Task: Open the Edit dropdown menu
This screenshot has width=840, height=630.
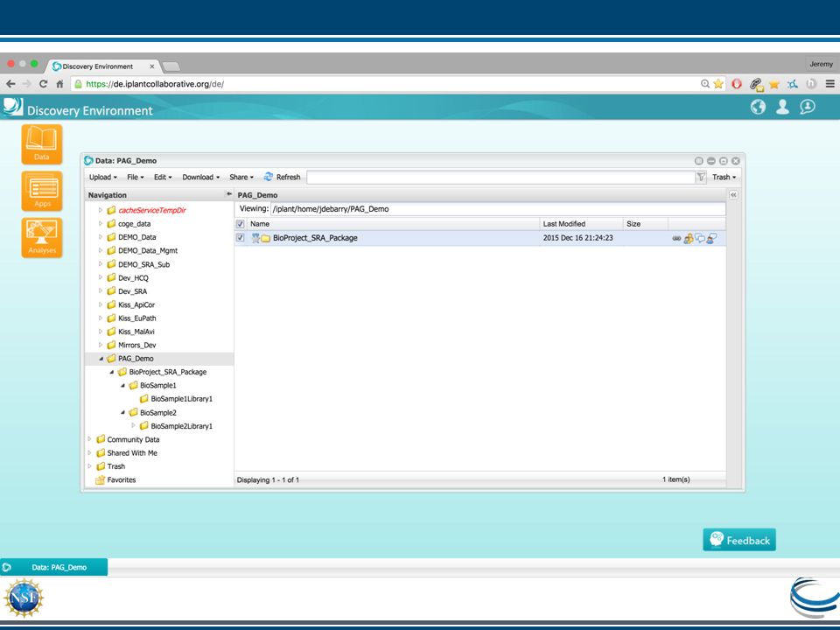Action: pos(163,177)
